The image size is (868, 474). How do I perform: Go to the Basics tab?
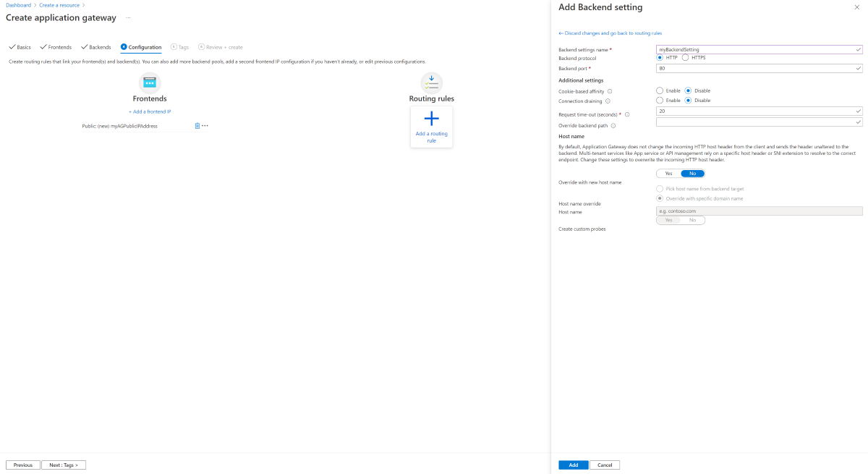pos(20,47)
